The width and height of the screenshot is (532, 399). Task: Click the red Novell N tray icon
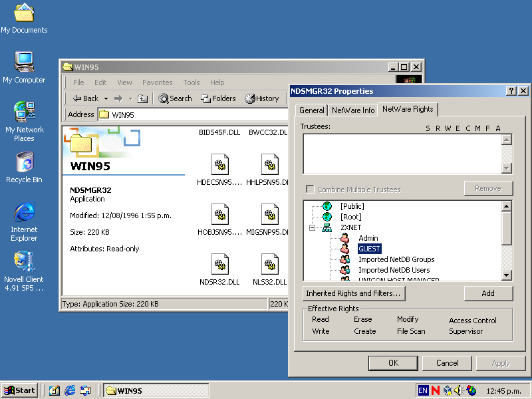point(436,390)
